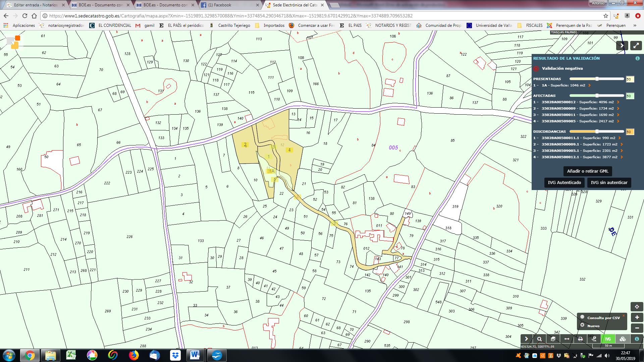Switch to the Facebook browser tab
Image resolution: width=644 pixels, height=362 pixels.
point(220,5)
